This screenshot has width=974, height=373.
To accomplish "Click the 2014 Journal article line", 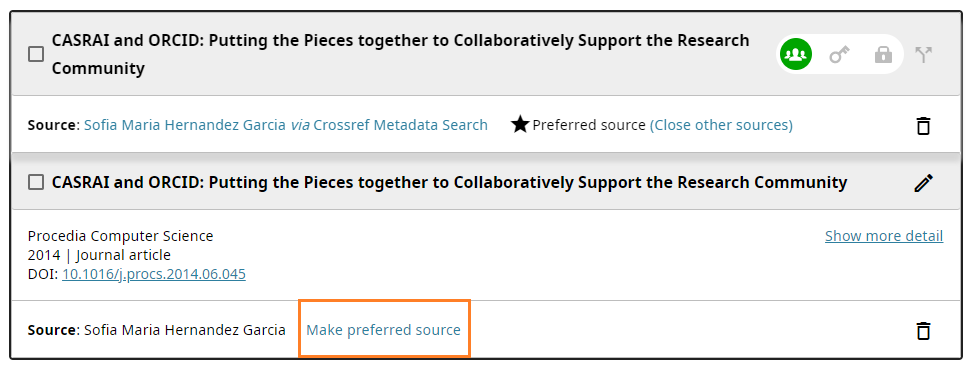I will pos(99,255).
